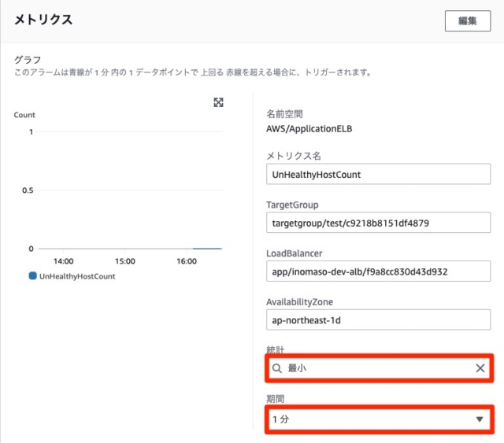
Task: Click the AvailabilityZone field ap-northeast-1d
Action: click(x=378, y=319)
